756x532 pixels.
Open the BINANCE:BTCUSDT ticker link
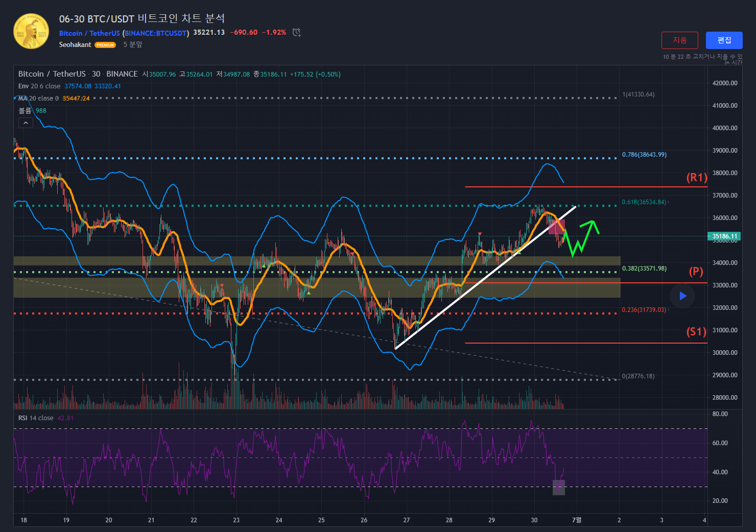pos(156,33)
